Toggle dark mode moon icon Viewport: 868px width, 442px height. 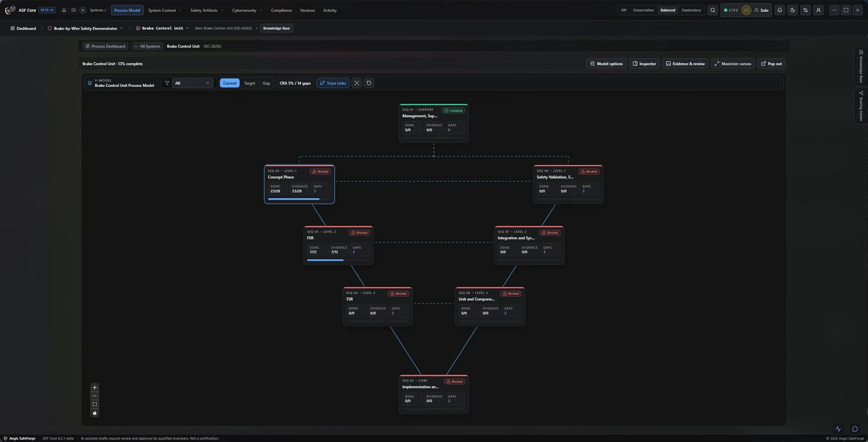pos(793,10)
